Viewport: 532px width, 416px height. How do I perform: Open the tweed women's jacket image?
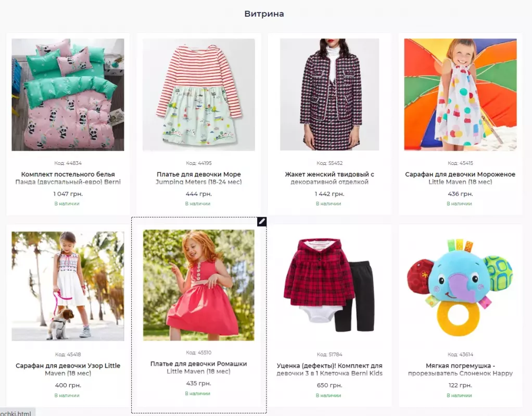point(330,95)
